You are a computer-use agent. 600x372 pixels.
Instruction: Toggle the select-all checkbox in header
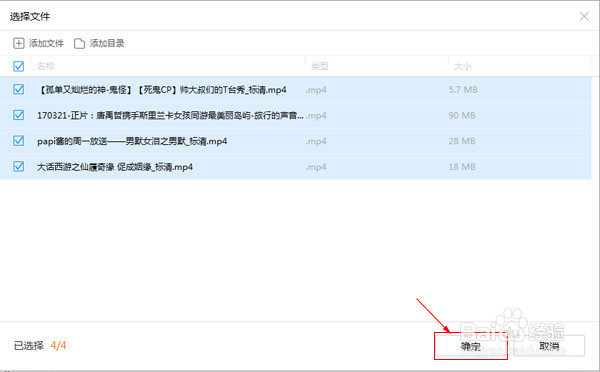pyautogui.click(x=18, y=66)
